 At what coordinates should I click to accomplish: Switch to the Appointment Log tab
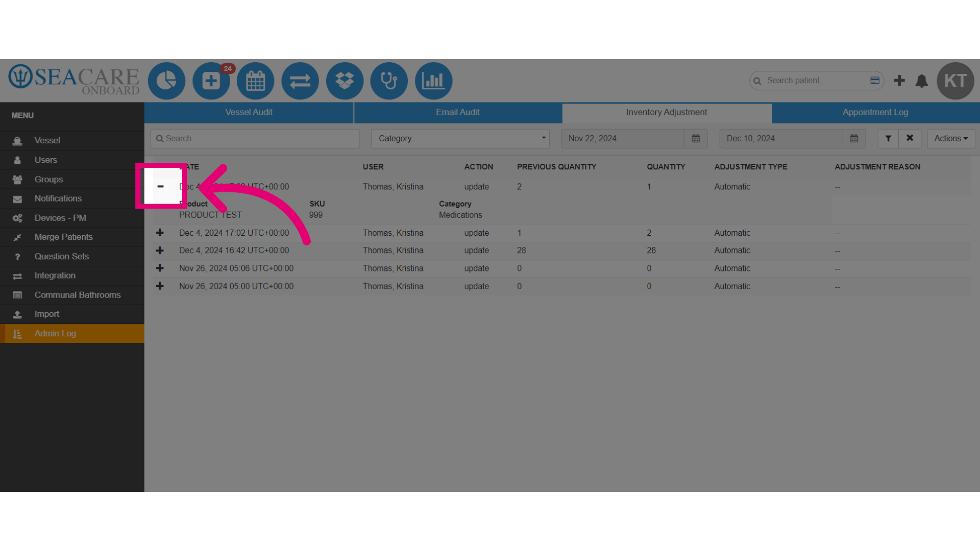click(x=875, y=112)
